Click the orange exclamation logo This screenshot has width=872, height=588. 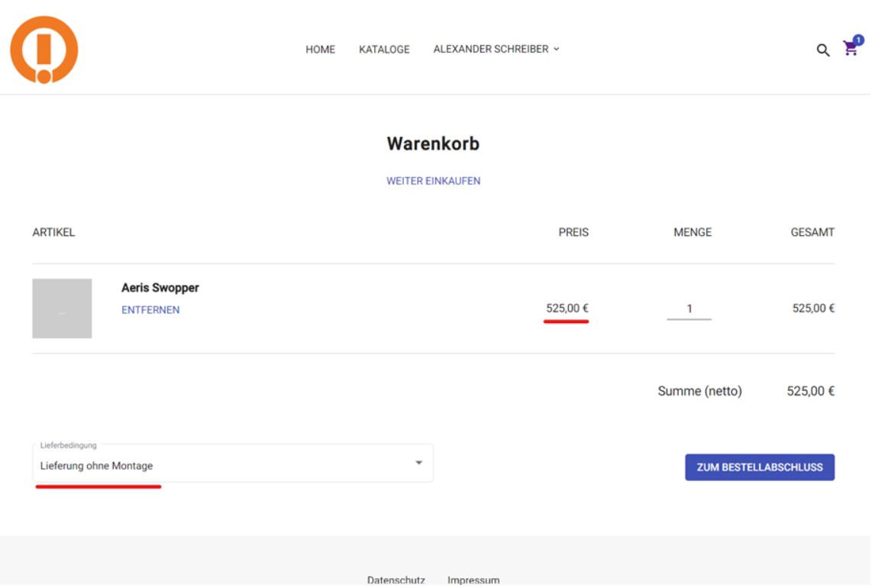tap(44, 50)
